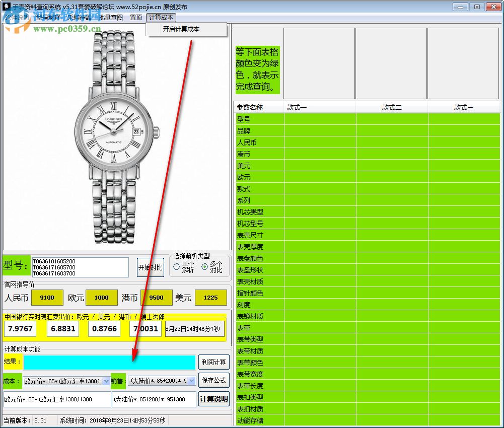Click the application icon in the title bar
The image size is (504, 428).
pyautogui.click(x=7, y=6)
